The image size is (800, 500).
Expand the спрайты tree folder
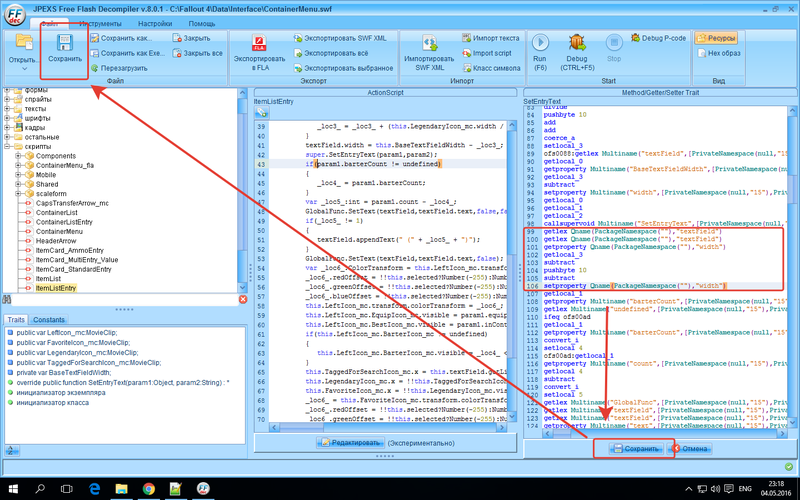pyautogui.click(x=8, y=99)
